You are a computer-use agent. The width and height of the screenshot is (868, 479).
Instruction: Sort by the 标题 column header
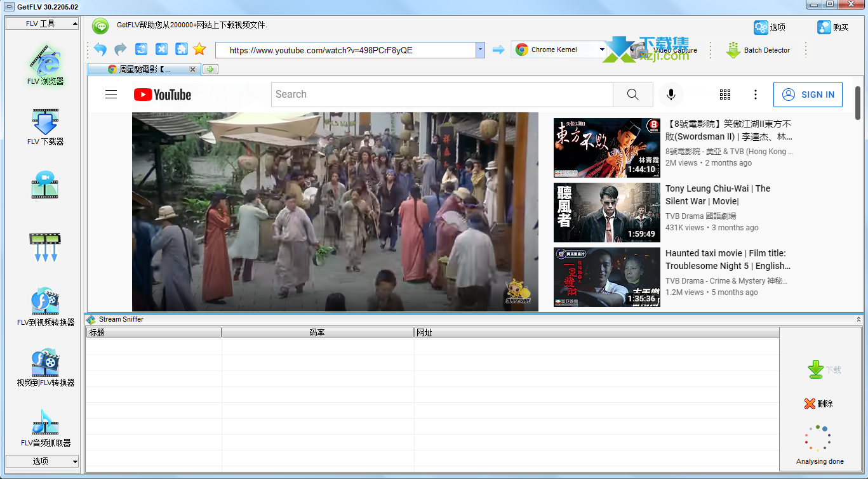(x=154, y=332)
